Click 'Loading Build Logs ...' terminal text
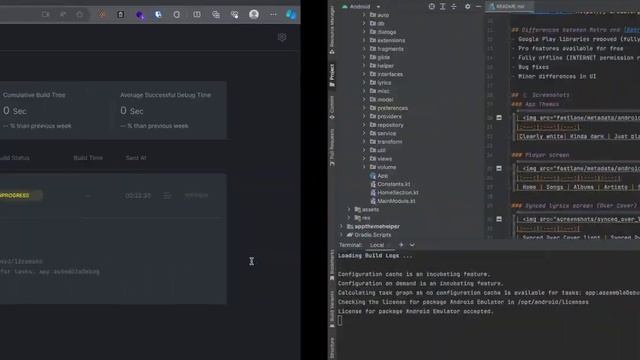The image size is (640, 360). [375, 256]
